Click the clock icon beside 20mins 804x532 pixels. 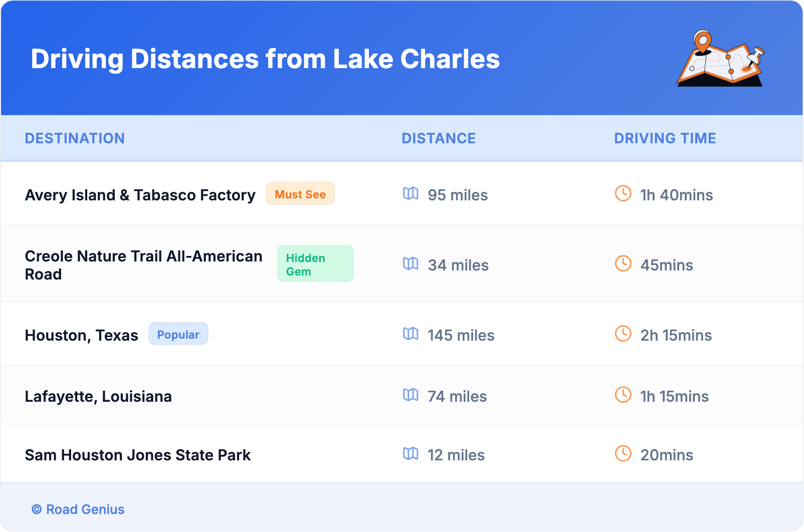tap(623, 453)
